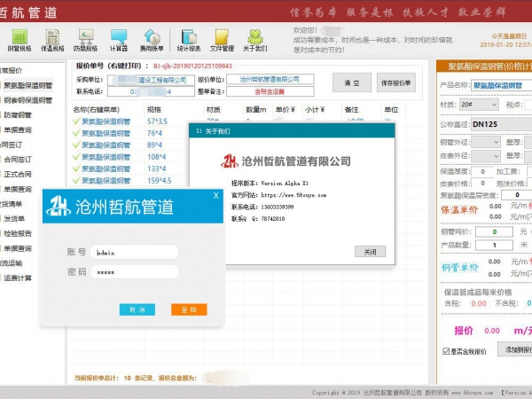
Task: Select 合同签订 sub-item in sidebar
Action: [x=18, y=160]
